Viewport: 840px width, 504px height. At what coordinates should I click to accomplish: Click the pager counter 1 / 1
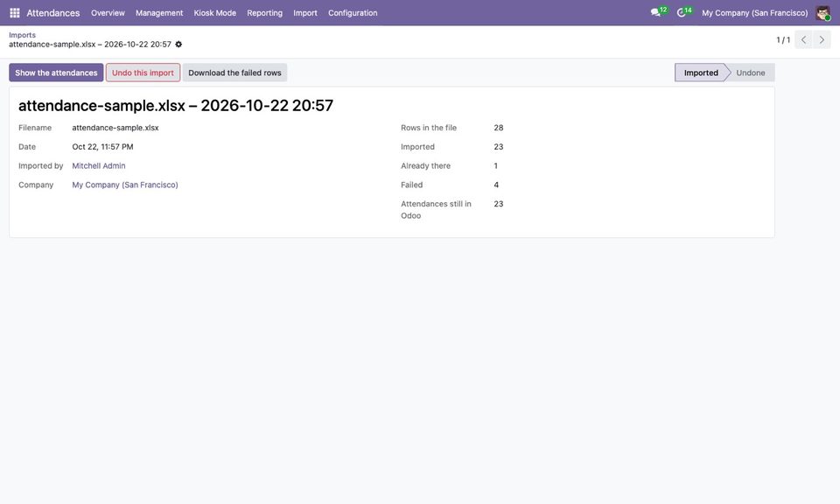pyautogui.click(x=783, y=39)
